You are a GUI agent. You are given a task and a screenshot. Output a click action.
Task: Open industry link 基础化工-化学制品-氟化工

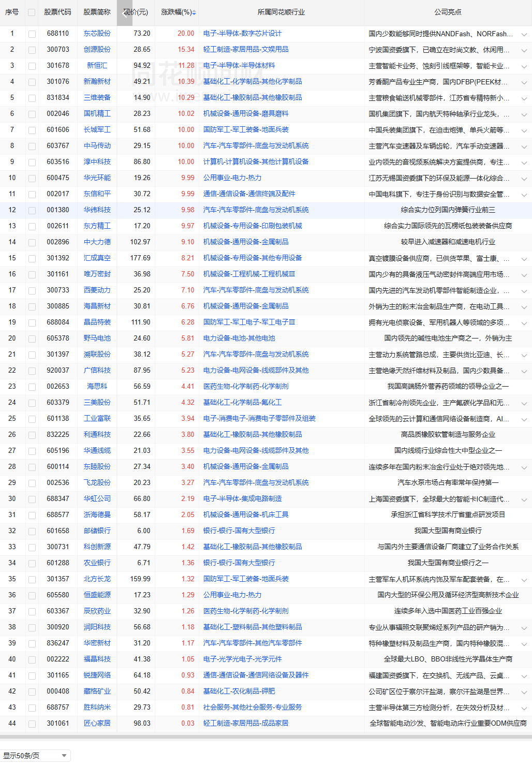click(242, 402)
